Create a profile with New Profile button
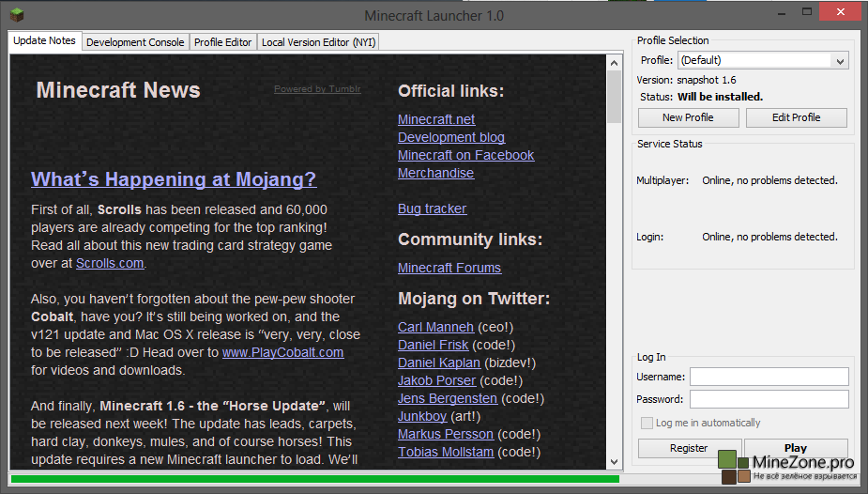Viewport: 868px width, 494px height. click(688, 118)
